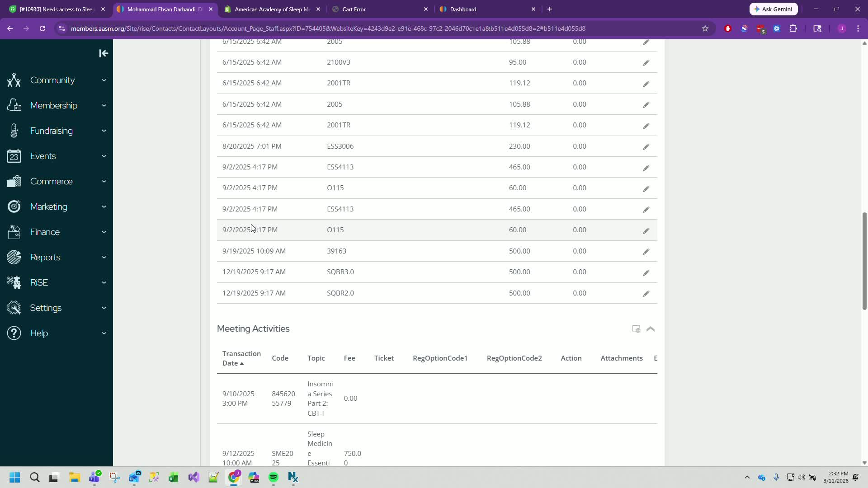Bookmark this page with star icon

705,28
